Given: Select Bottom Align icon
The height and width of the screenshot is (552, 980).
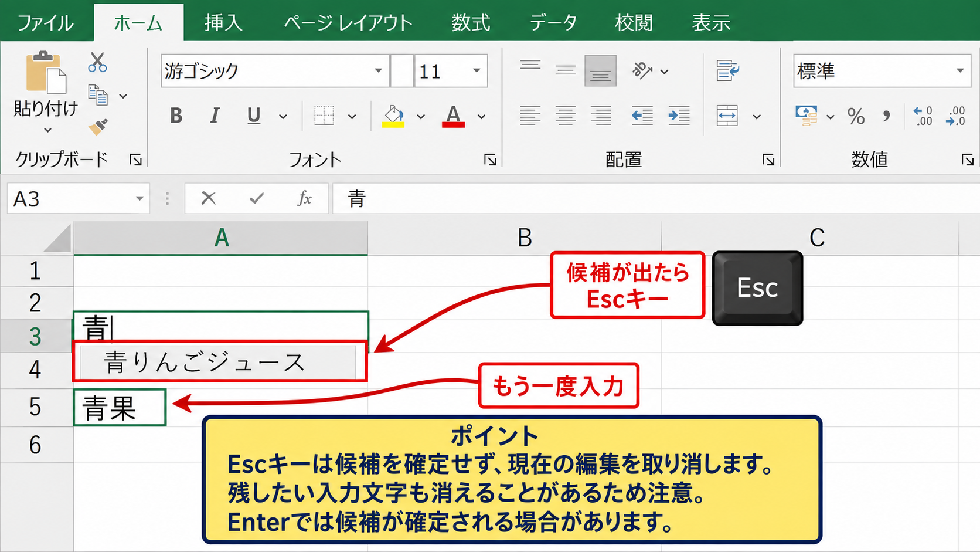Looking at the screenshot, I should coord(600,71).
